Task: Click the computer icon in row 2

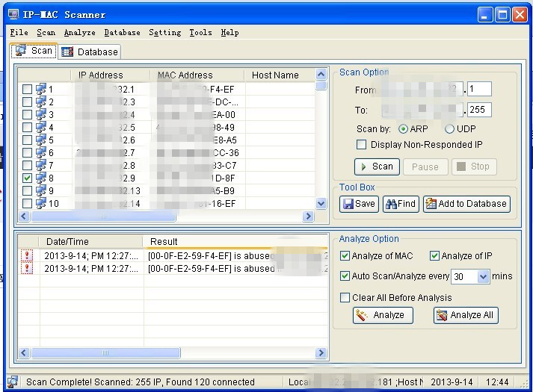Action: (x=41, y=102)
